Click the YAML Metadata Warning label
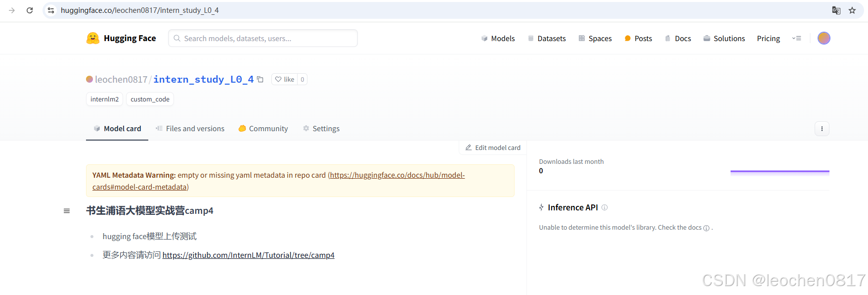Image resolution: width=868 pixels, height=295 pixels. click(134, 175)
